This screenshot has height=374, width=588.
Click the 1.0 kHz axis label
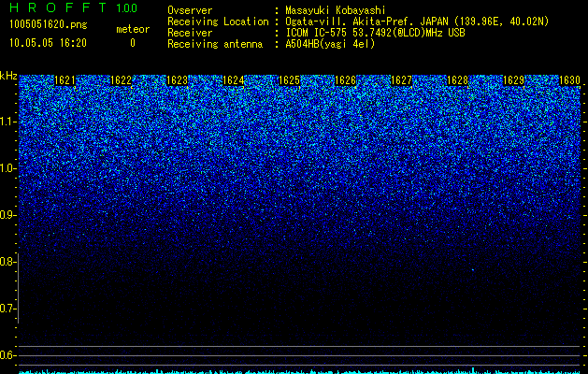pyautogui.click(x=7, y=168)
